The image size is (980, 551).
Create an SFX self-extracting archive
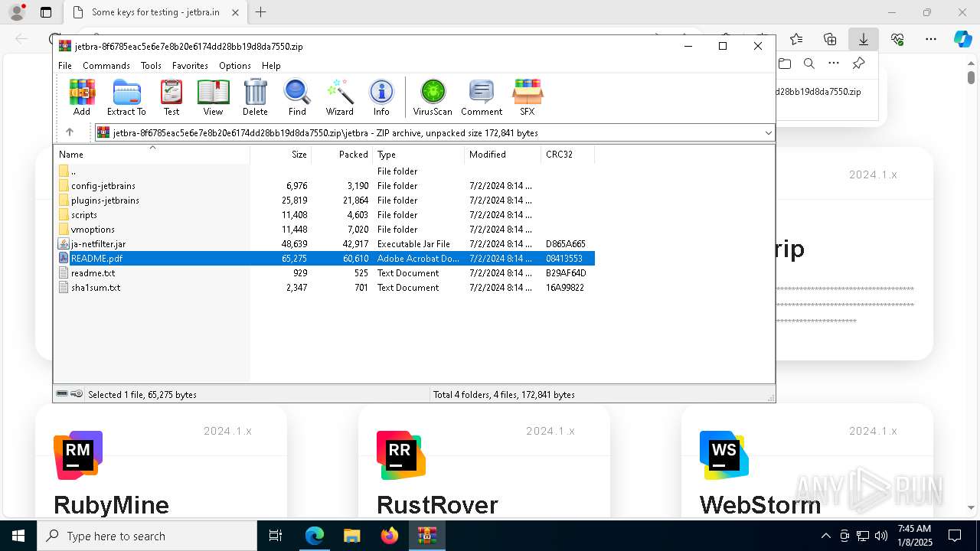tap(528, 97)
